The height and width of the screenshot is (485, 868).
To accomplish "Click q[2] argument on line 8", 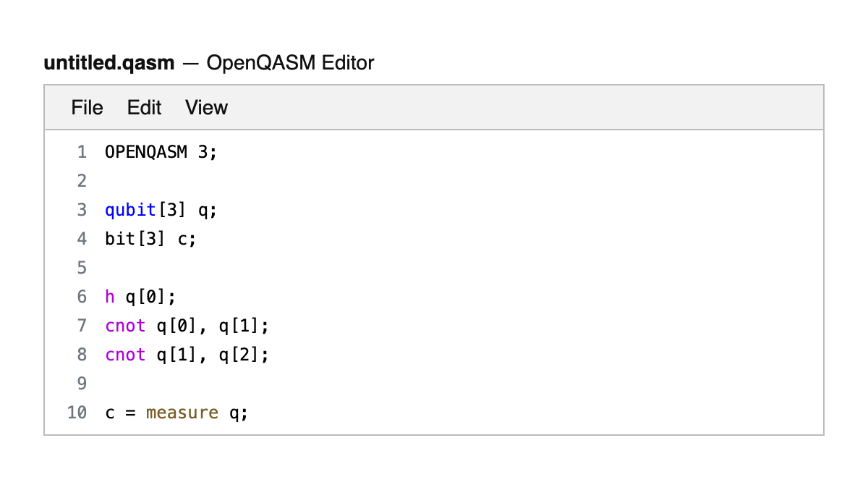I will [240, 355].
